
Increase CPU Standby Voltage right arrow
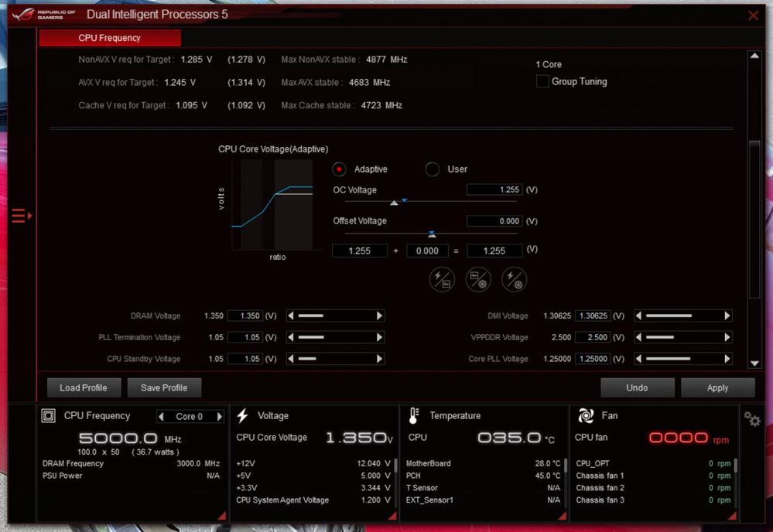point(380,359)
